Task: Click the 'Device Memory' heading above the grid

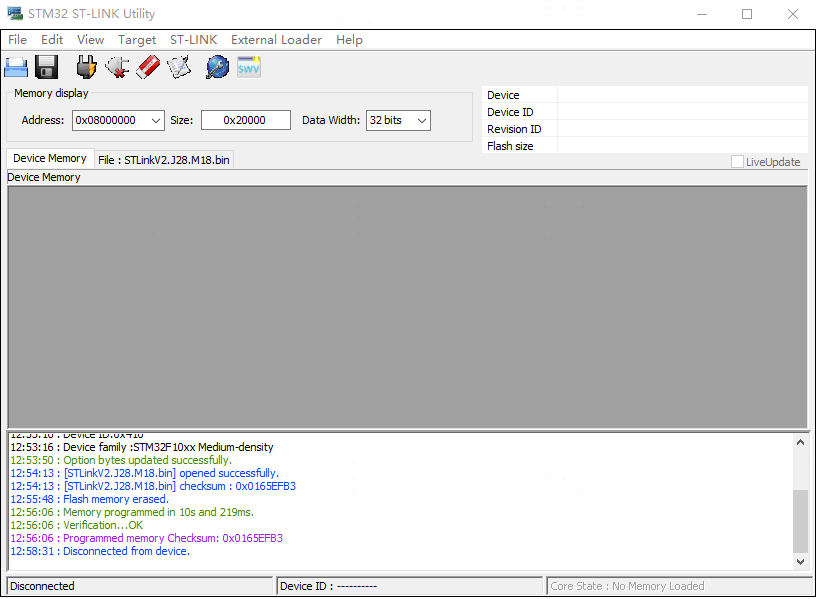Action: (x=44, y=177)
